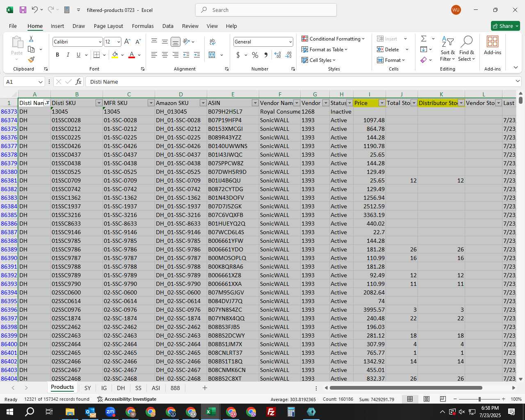Toggle Center horizontal alignment
The width and height of the screenshot is (525, 420).
pos(165,55)
